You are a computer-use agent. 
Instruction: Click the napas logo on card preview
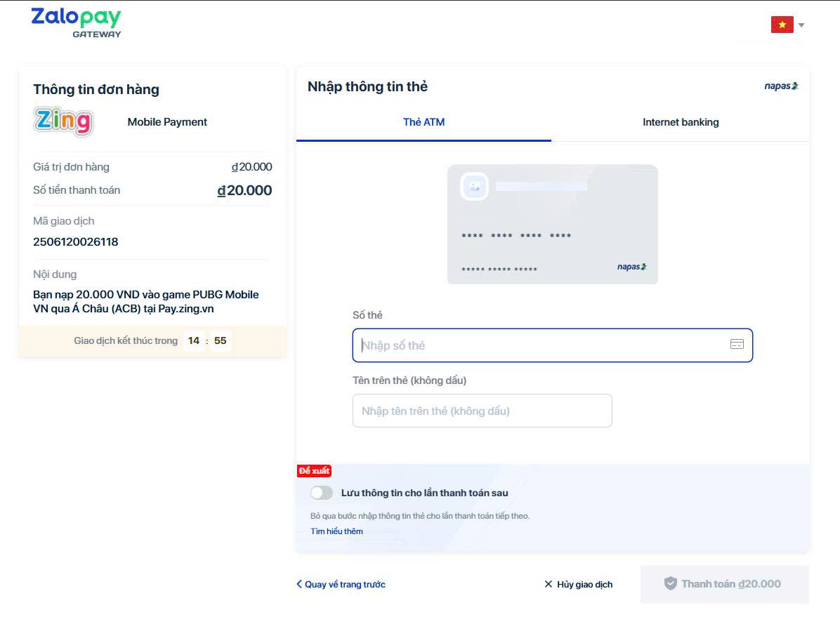pyautogui.click(x=631, y=267)
